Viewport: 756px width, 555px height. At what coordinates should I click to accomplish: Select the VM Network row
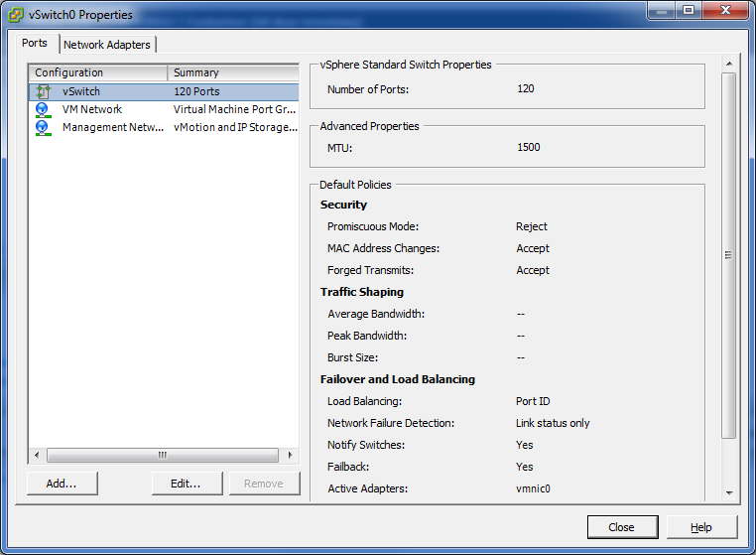point(164,109)
